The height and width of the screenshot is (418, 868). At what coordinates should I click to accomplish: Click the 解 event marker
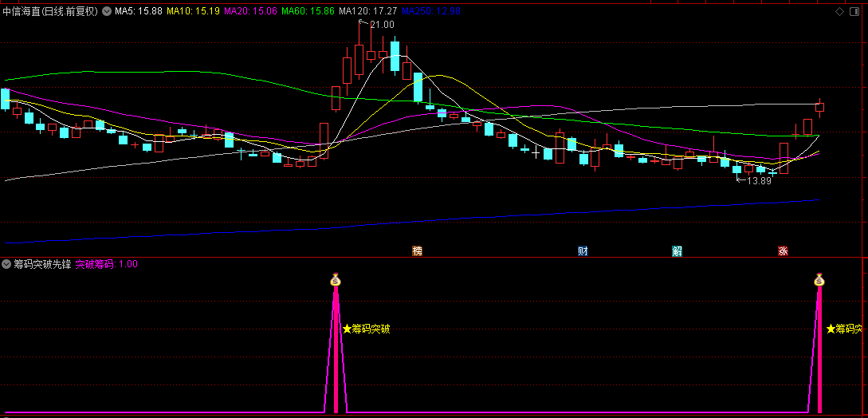(x=677, y=250)
